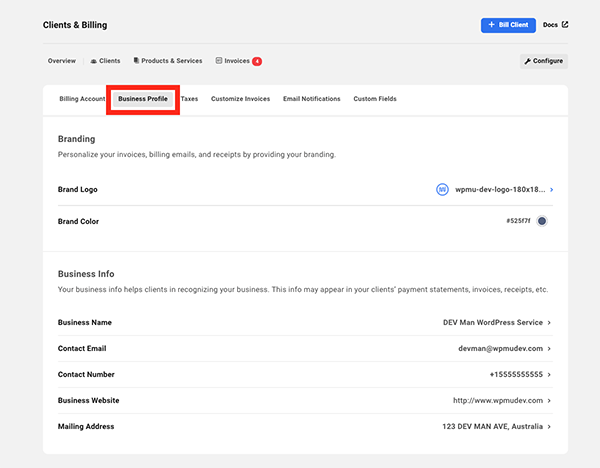
Task: Expand the Mailing Address row chevron
Action: [549, 427]
